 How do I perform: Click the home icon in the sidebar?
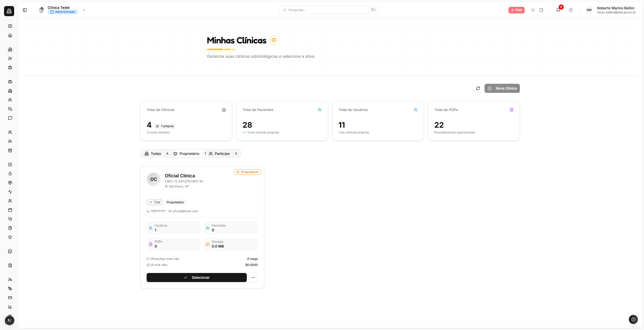(10, 35)
